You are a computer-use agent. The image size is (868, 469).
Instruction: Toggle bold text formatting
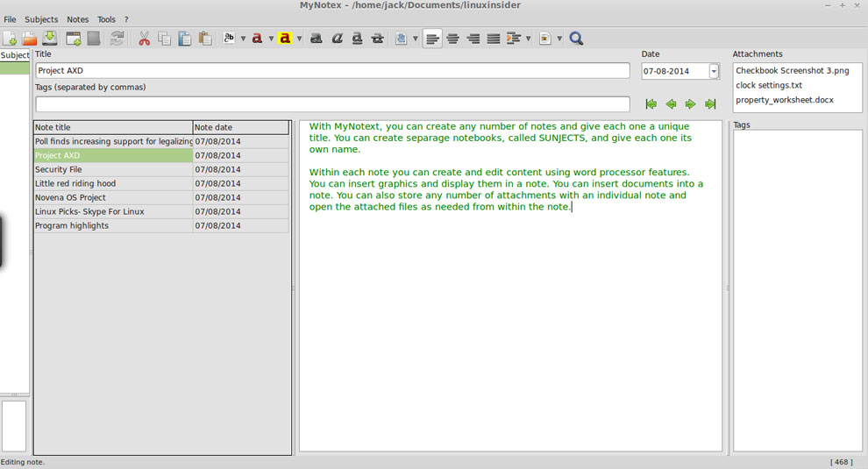coord(317,39)
